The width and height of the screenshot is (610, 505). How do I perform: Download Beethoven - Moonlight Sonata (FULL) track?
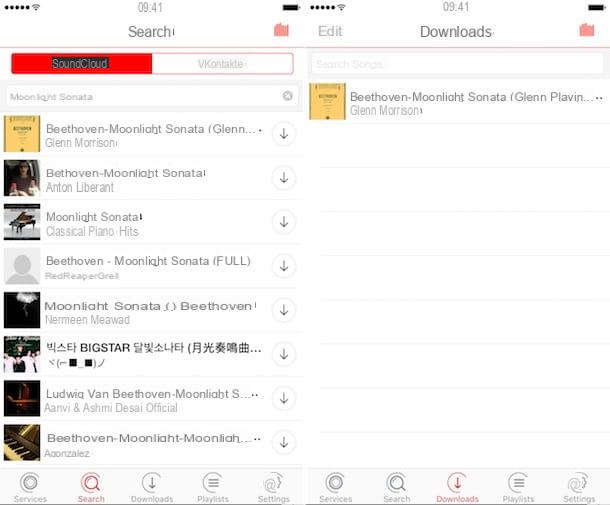point(284,266)
